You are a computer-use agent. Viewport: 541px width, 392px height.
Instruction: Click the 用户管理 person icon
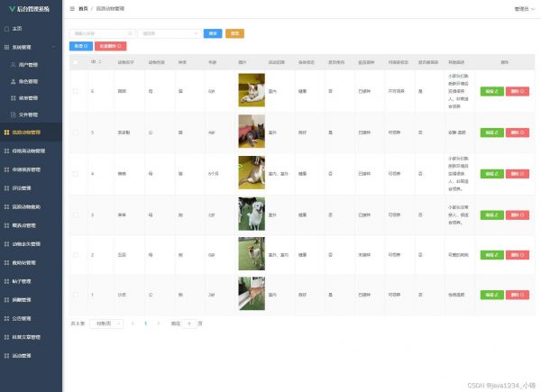click(x=14, y=65)
